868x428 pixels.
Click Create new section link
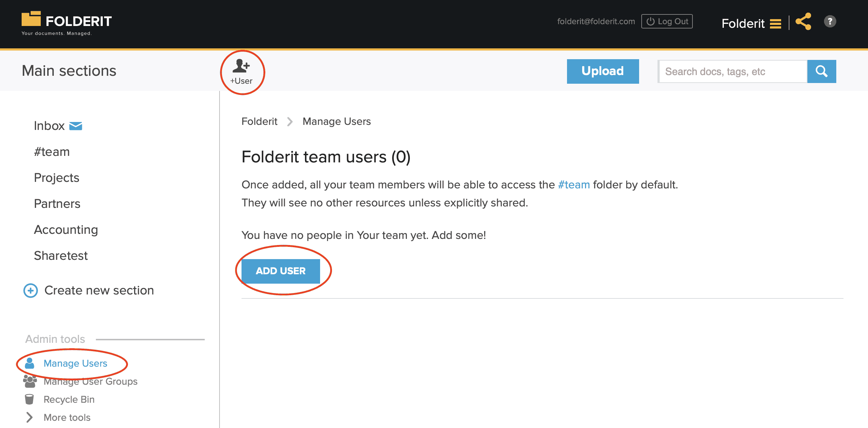point(99,291)
